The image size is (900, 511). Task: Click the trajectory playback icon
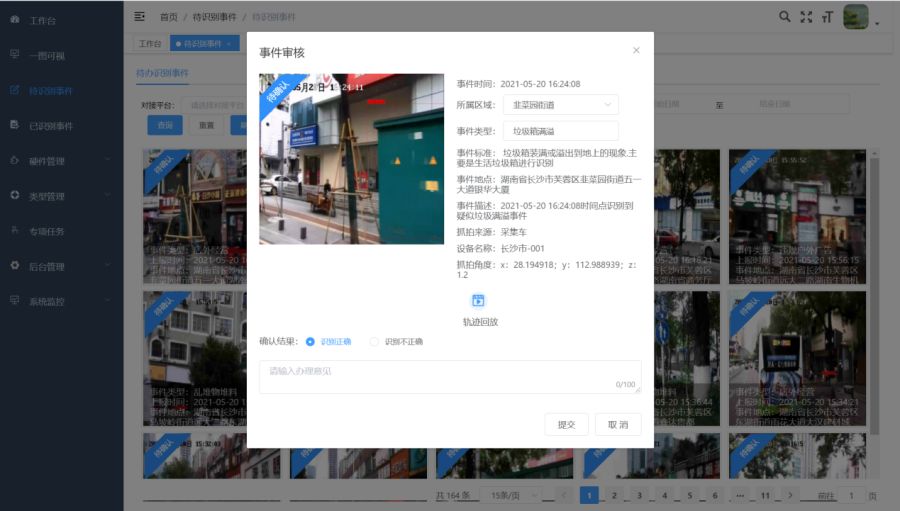coord(478,301)
